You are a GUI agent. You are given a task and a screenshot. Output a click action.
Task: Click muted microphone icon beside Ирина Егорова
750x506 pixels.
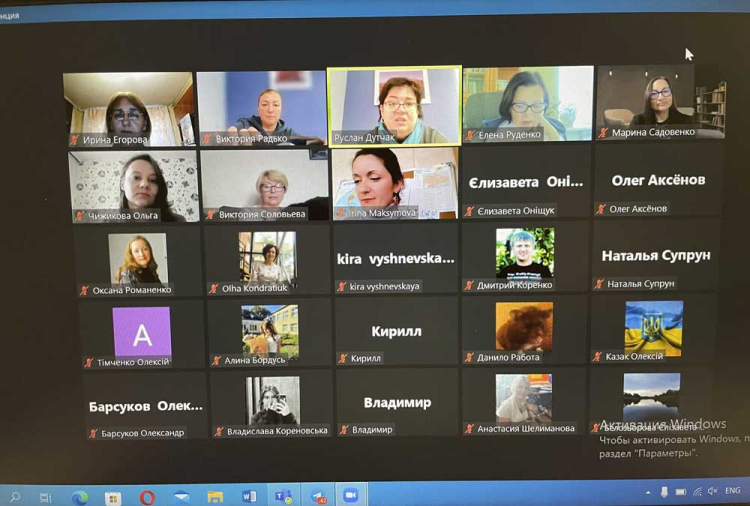coord(74,140)
